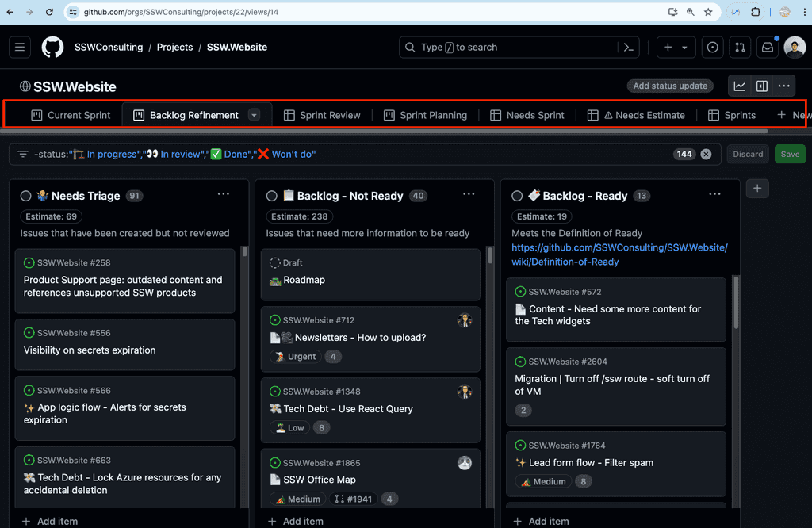Click the Type to search field
Image resolution: width=812 pixels, height=528 pixels.
click(x=507, y=47)
